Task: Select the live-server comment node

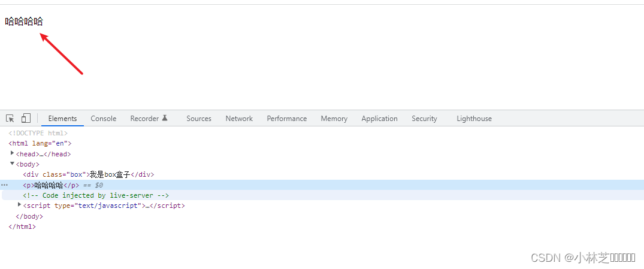Action: click(x=96, y=195)
